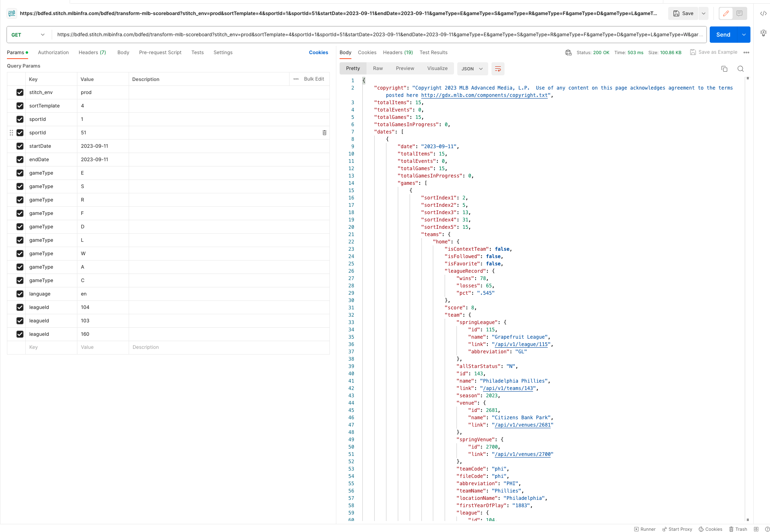Uncheck the sortTemplate parameter
The image size is (770, 532).
tap(20, 106)
